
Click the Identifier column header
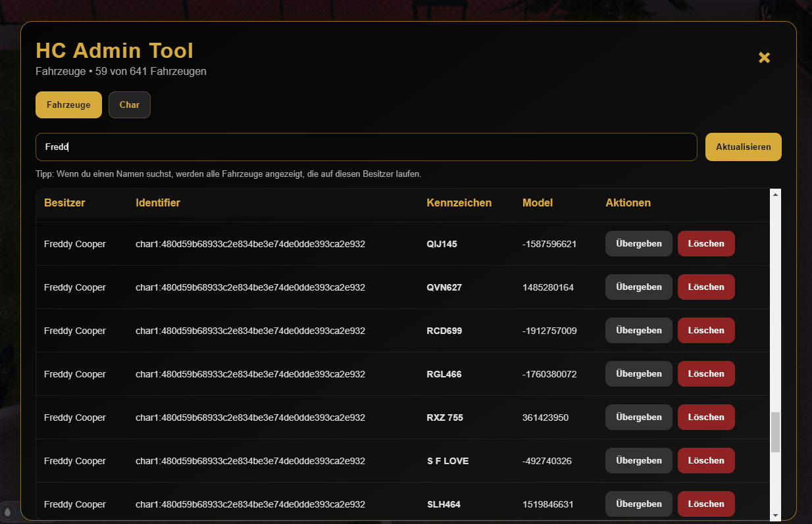pos(158,202)
